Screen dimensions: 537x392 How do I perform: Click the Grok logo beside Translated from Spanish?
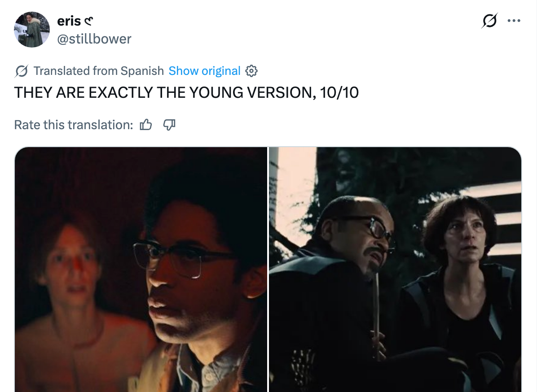(21, 71)
